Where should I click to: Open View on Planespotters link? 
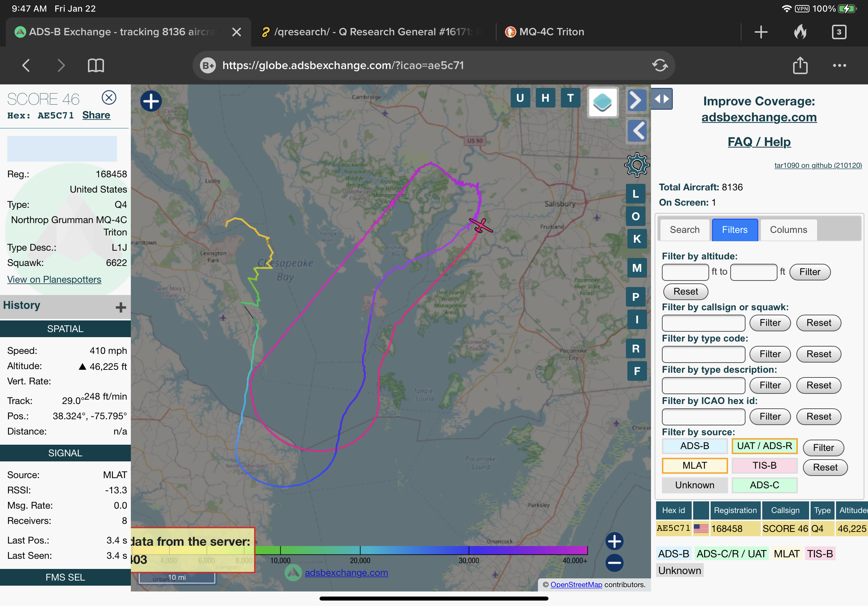pos(54,280)
